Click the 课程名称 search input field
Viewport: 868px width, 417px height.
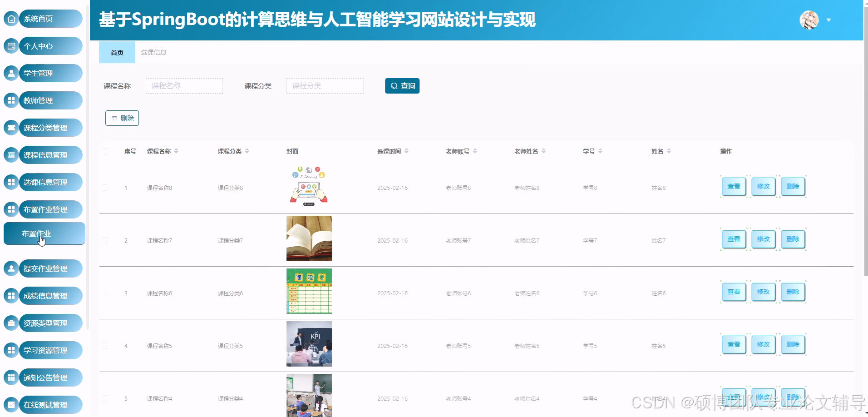pyautogui.click(x=184, y=86)
